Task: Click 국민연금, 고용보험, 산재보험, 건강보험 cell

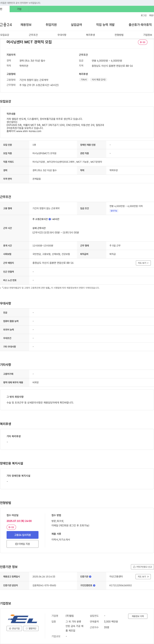Action: (x=51, y=254)
